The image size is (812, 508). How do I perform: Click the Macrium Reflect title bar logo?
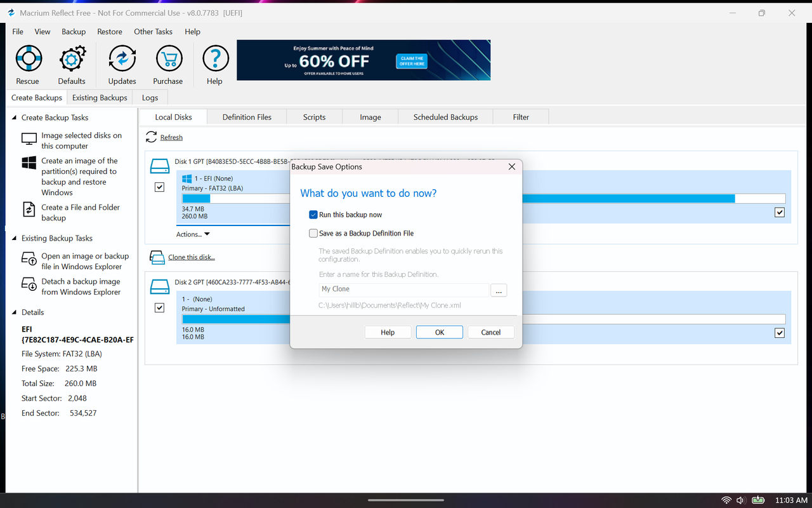[x=11, y=13]
